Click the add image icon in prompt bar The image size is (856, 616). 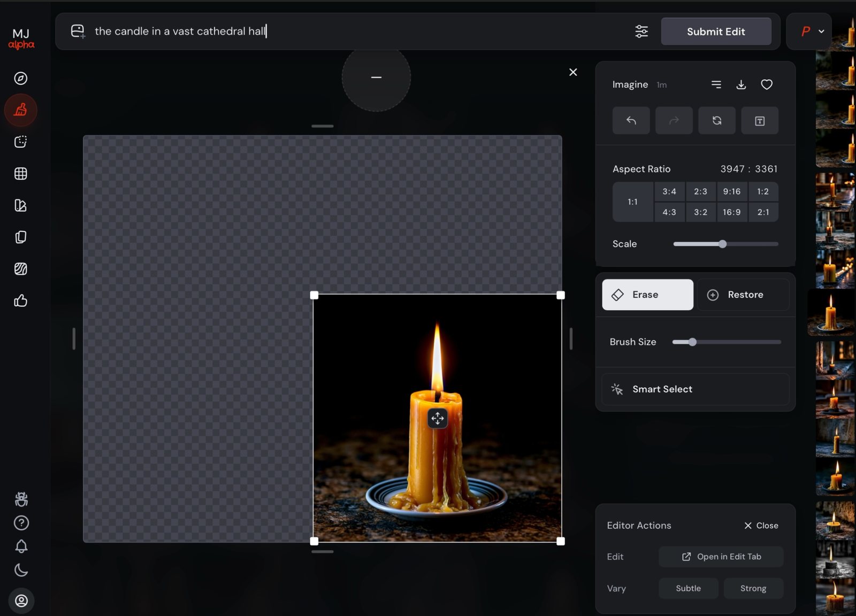[x=78, y=32]
